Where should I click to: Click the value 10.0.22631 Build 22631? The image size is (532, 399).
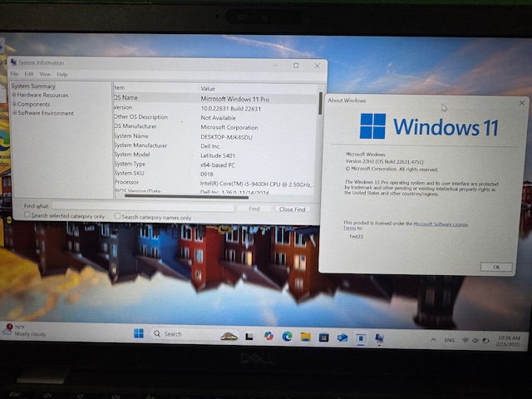231,109
